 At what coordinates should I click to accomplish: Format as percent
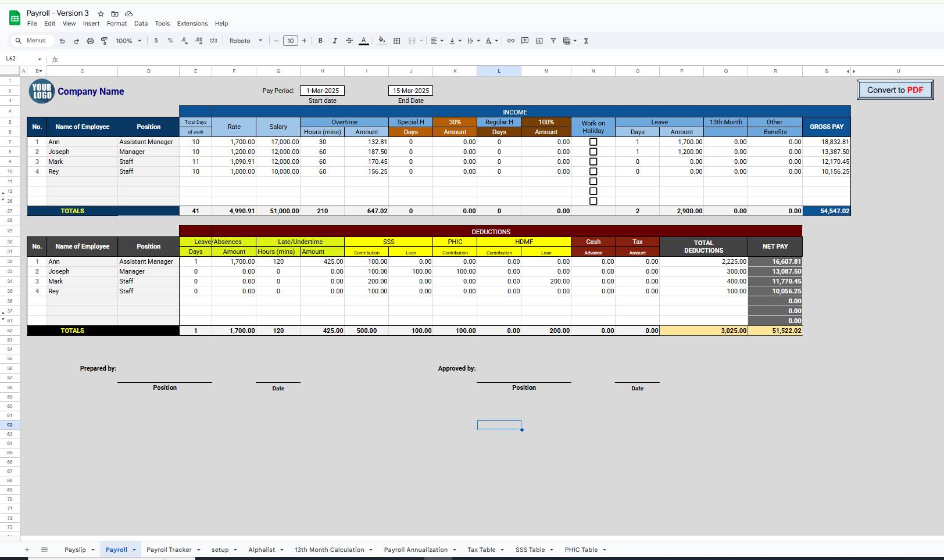pyautogui.click(x=170, y=41)
